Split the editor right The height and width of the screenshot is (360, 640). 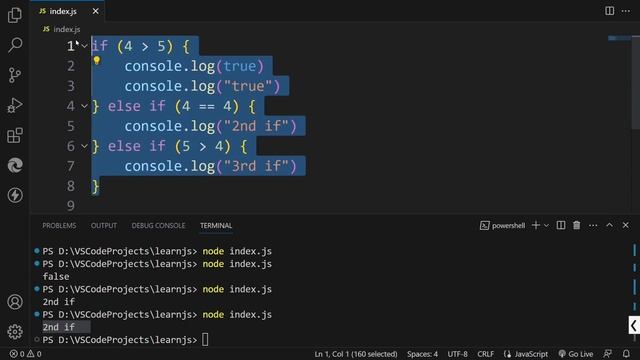tap(609, 11)
